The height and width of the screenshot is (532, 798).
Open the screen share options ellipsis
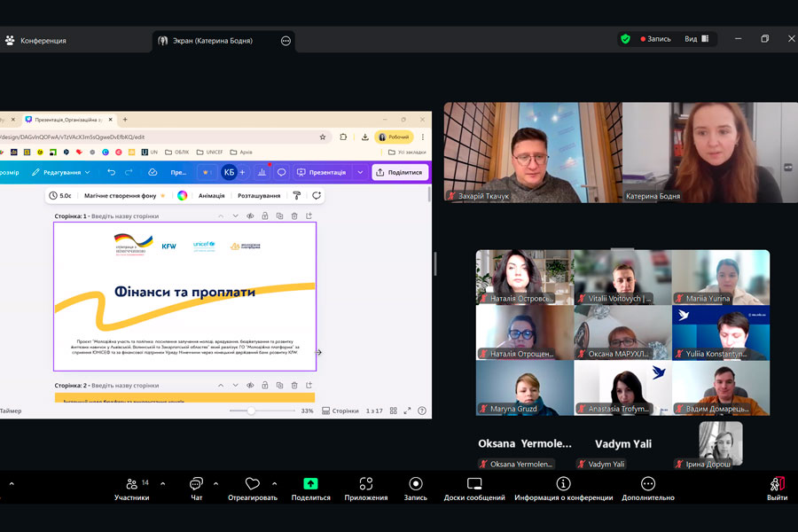[x=286, y=41]
